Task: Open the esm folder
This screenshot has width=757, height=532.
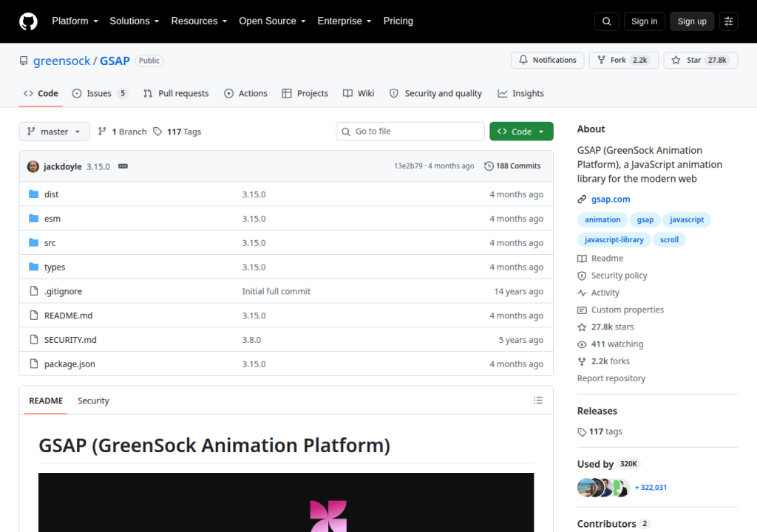Action: 52,218
